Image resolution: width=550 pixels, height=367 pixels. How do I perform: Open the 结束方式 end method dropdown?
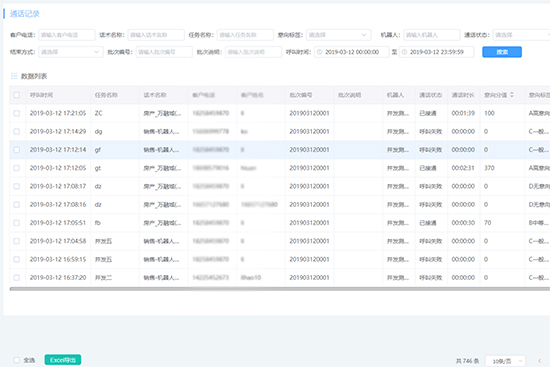point(71,52)
